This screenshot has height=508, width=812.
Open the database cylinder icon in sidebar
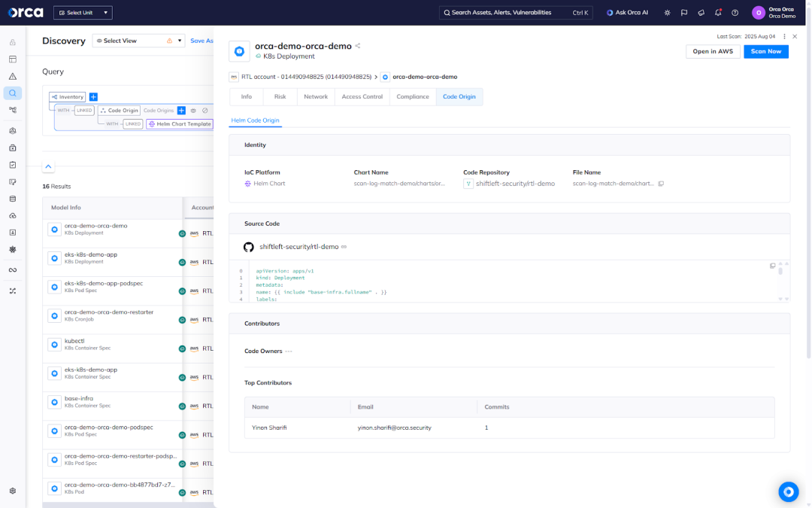(13, 199)
